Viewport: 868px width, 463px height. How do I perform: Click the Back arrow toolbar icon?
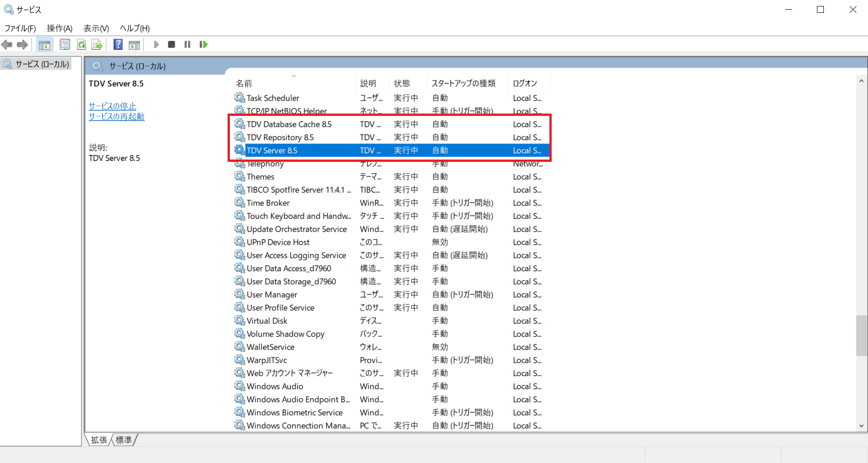[7, 45]
